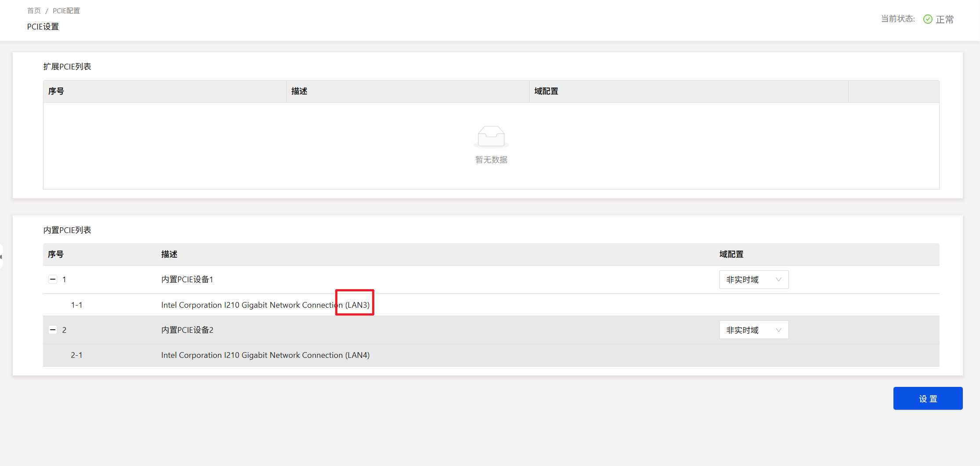Click the PCIE设置 page title
980x466 pixels.
(43, 26)
